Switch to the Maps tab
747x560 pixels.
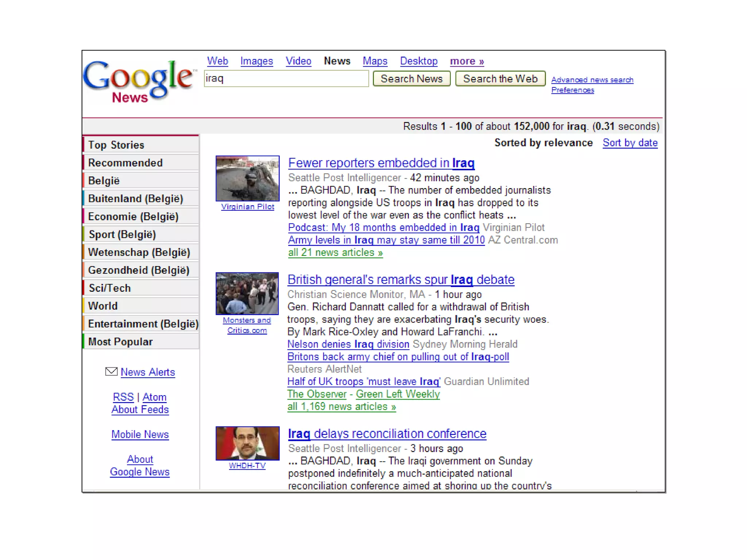[375, 61]
